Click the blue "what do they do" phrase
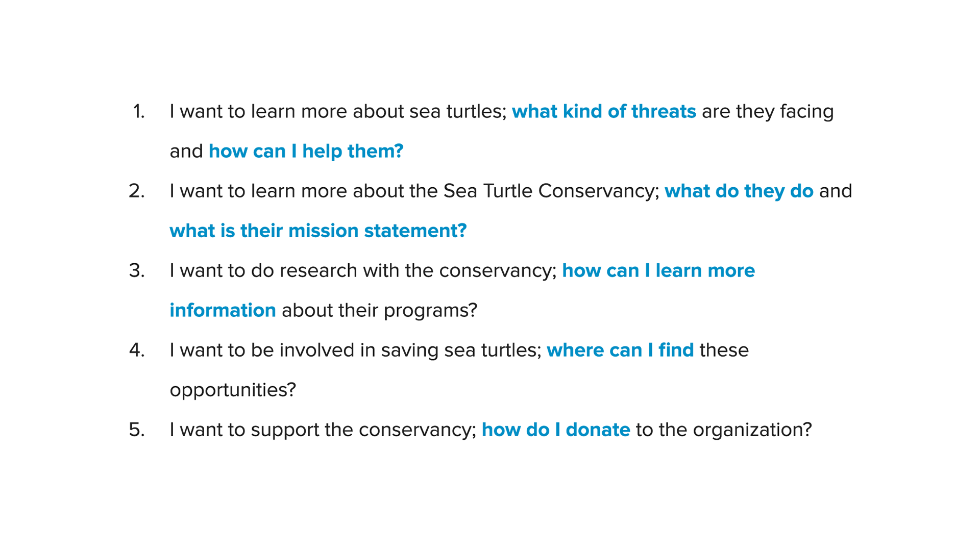Viewport: 980px width, 551px height. tap(739, 191)
